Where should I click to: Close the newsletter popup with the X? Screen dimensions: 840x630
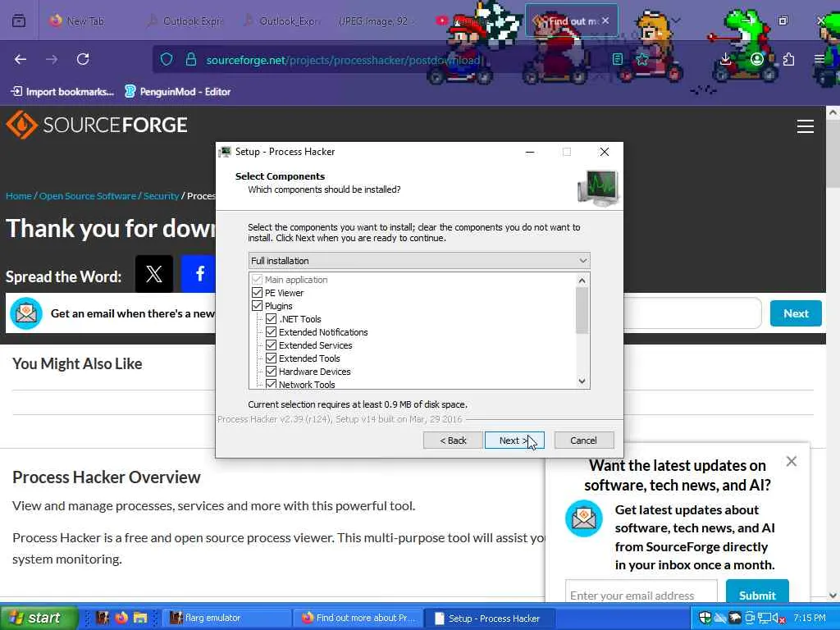coord(792,461)
